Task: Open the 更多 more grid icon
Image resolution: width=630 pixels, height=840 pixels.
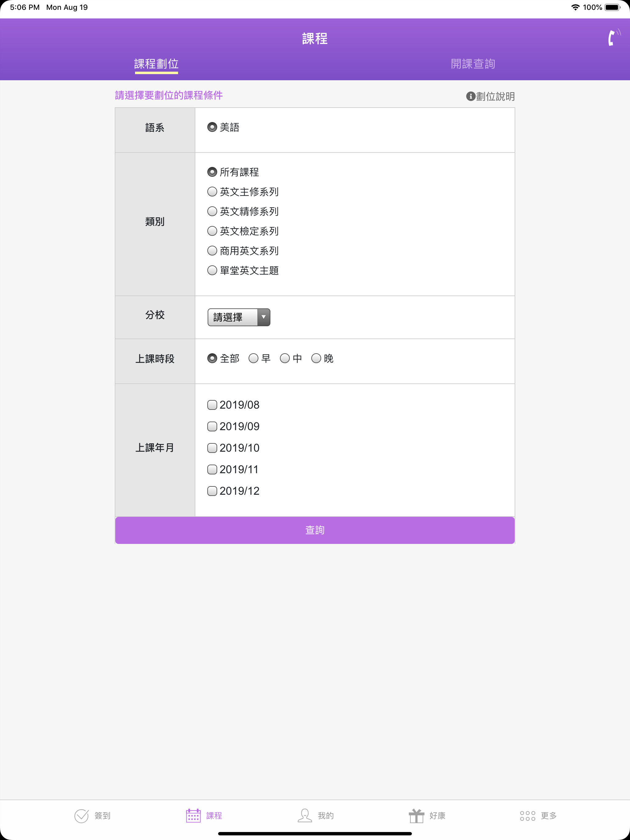Action: [527, 816]
